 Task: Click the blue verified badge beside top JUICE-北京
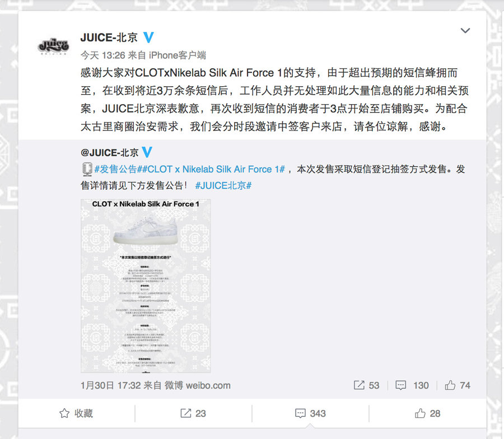pos(148,38)
